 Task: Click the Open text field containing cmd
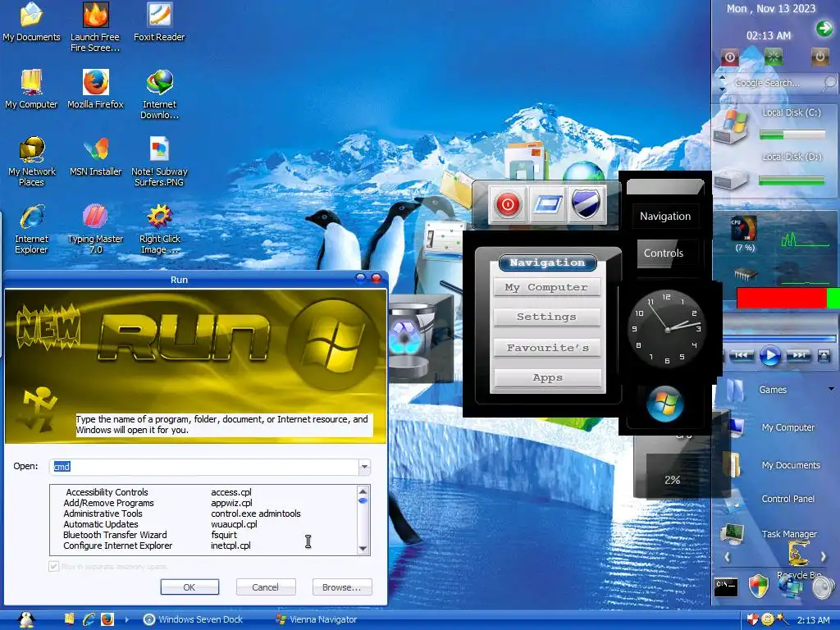point(204,467)
